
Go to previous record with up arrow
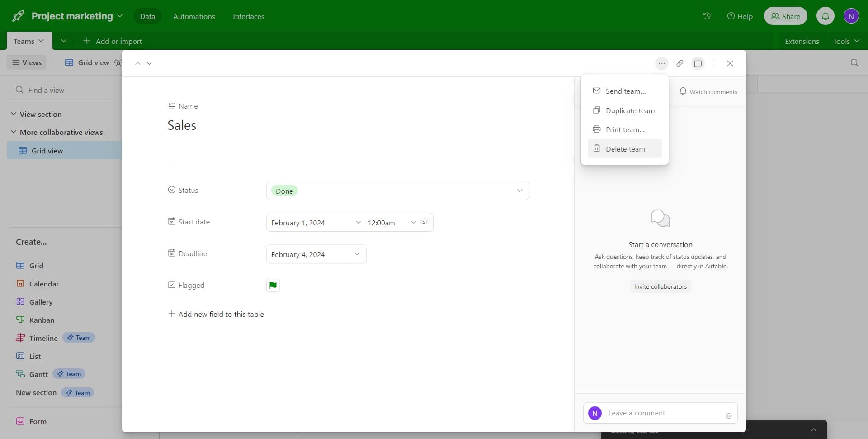138,63
